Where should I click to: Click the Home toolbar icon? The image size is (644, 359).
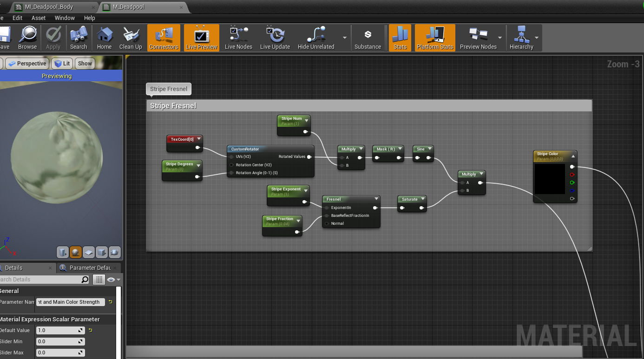click(104, 38)
